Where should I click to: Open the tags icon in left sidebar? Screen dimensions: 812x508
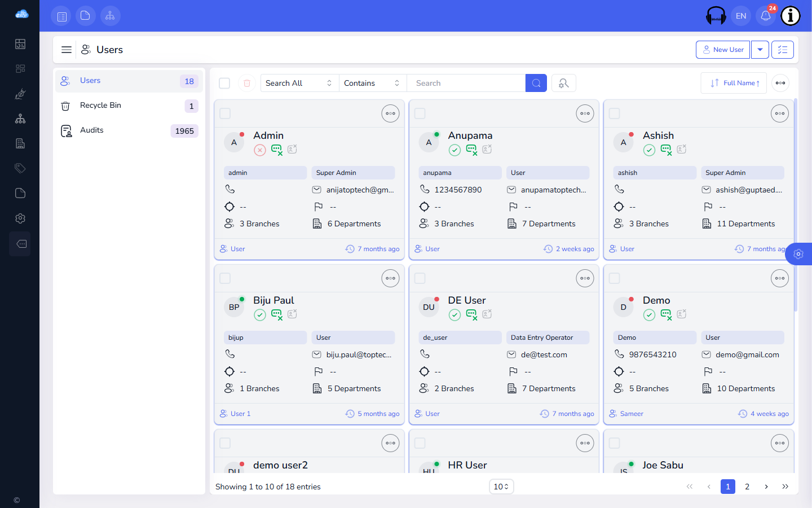20,168
